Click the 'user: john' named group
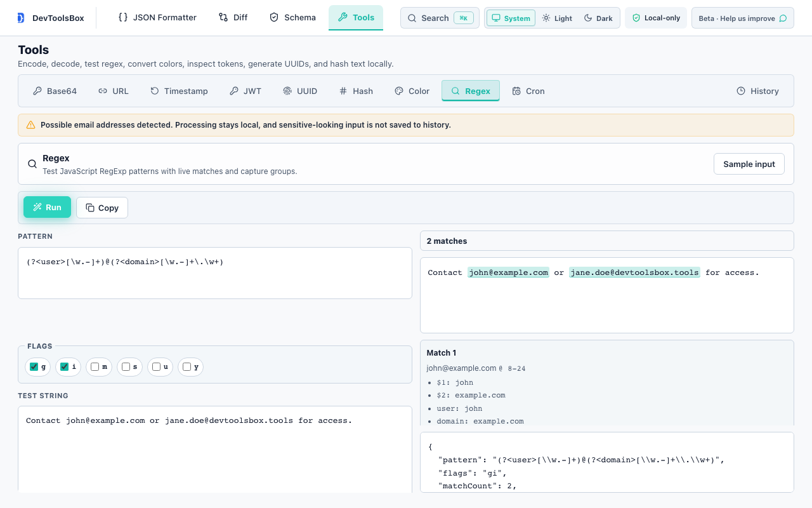 [459, 408]
